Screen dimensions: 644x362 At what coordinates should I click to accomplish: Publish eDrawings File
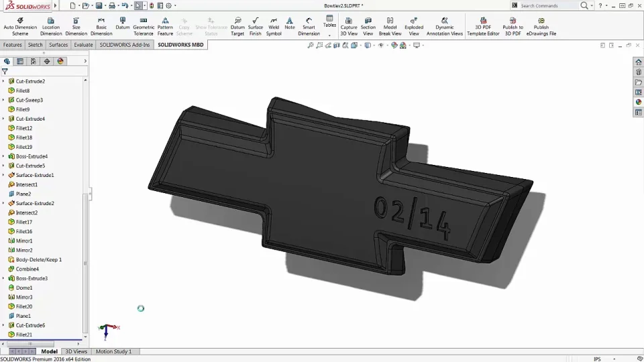click(x=541, y=27)
